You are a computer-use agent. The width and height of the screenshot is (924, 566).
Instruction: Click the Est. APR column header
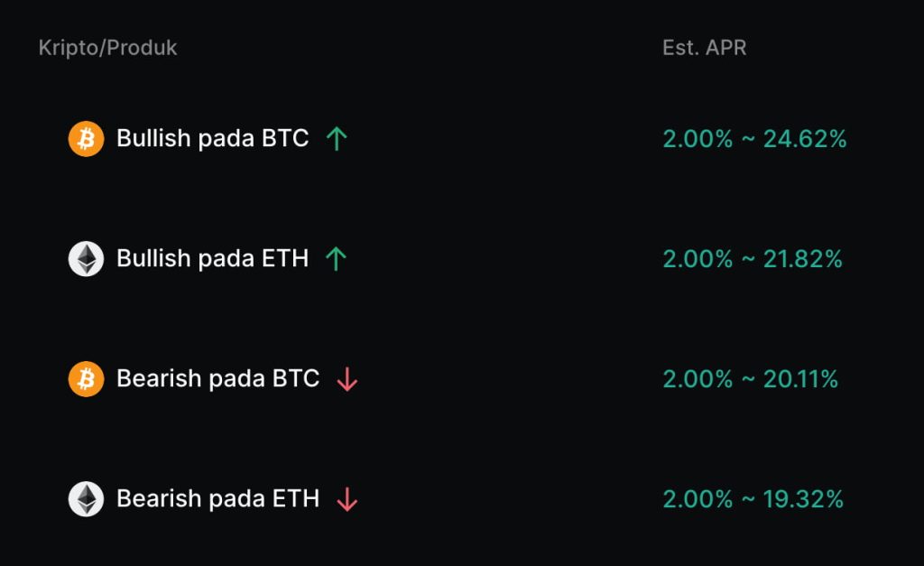[x=705, y=48]
